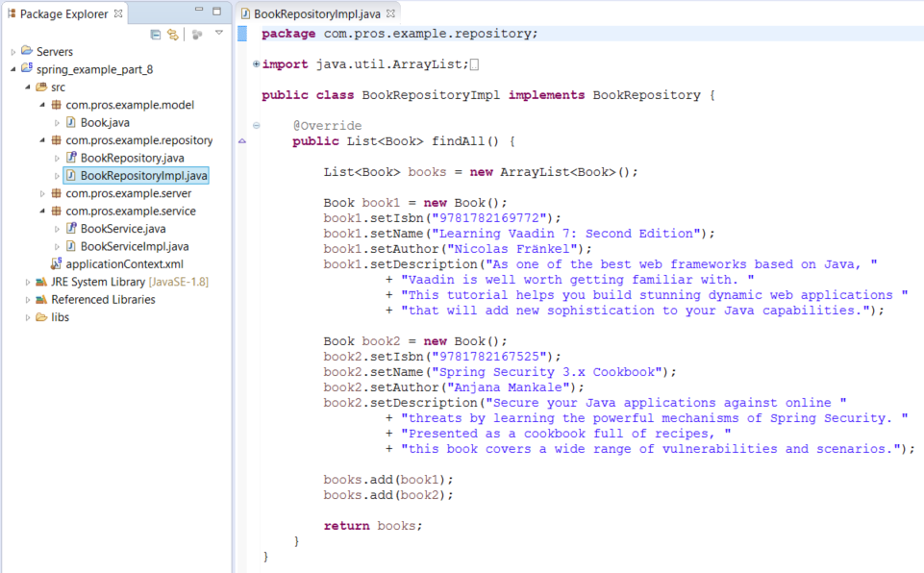
Task: Select BookRepositoryImpl.java in the tree
Action: point(144,176)
